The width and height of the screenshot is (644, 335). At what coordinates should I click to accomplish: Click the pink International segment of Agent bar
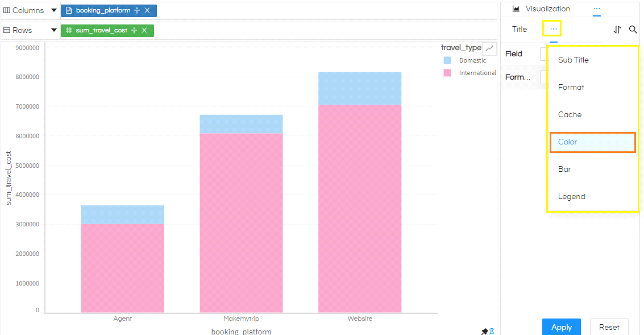tap(122, 268)
